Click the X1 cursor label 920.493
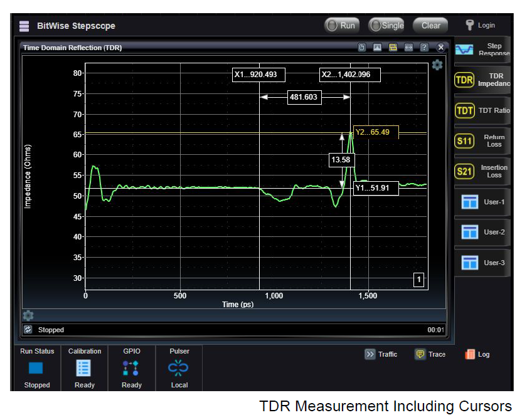The height and width of the screenshot is (420, 522). pyautogui.click(x=258, y=75)
